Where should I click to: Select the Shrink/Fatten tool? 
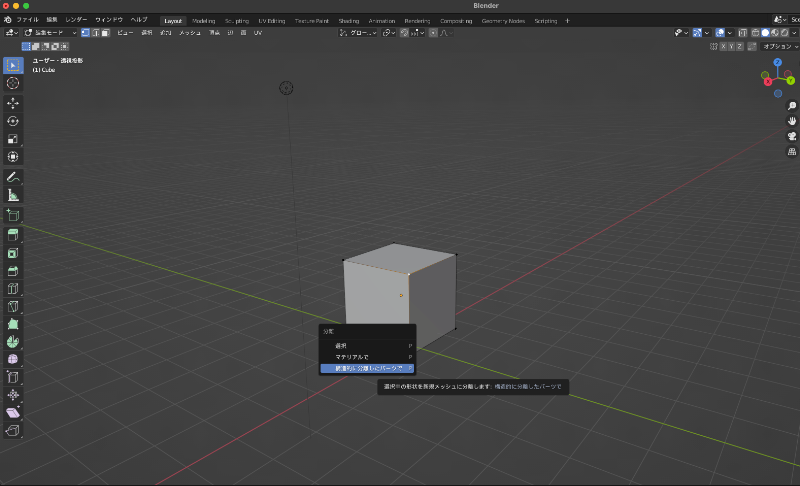(x=13, y=395)
